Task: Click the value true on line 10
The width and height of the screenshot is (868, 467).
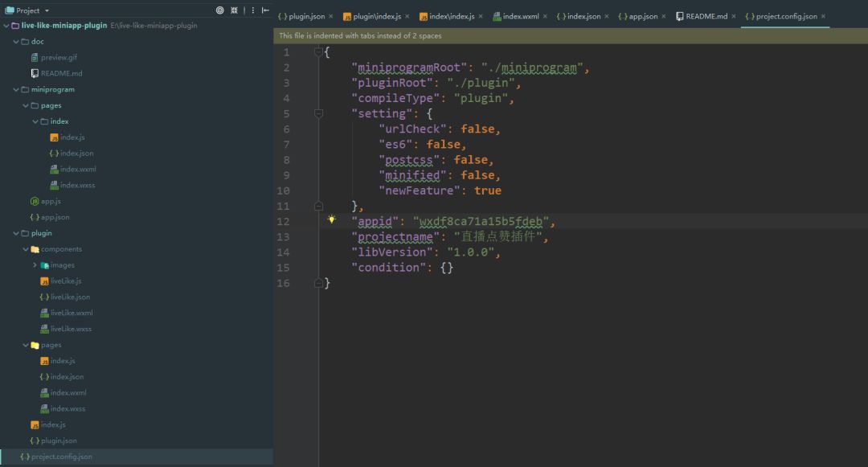Action: (x=488, y=190)
